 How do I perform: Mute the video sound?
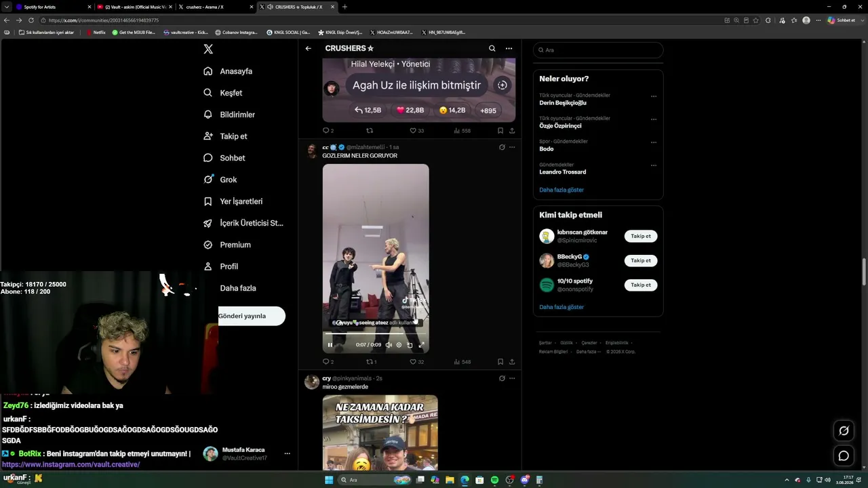[x=389, y=345]
